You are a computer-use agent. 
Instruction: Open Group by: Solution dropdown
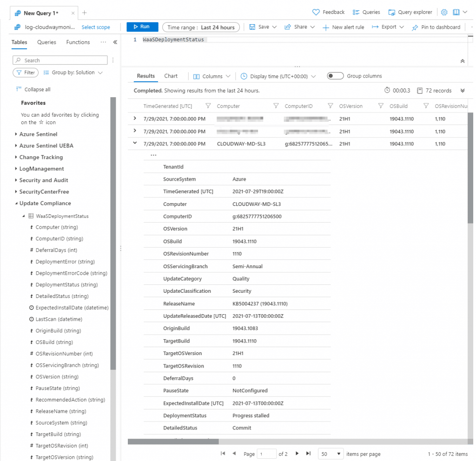tap(73, 72)
